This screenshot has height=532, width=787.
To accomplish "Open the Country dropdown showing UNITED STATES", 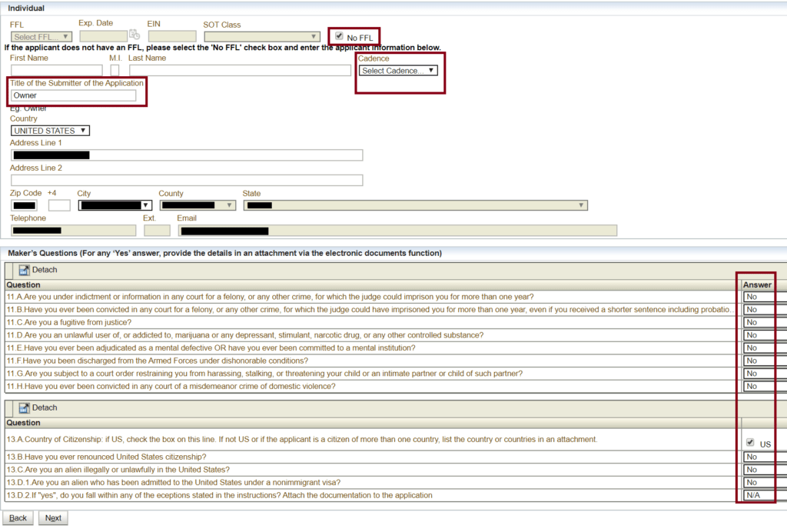I will point(50,131).
